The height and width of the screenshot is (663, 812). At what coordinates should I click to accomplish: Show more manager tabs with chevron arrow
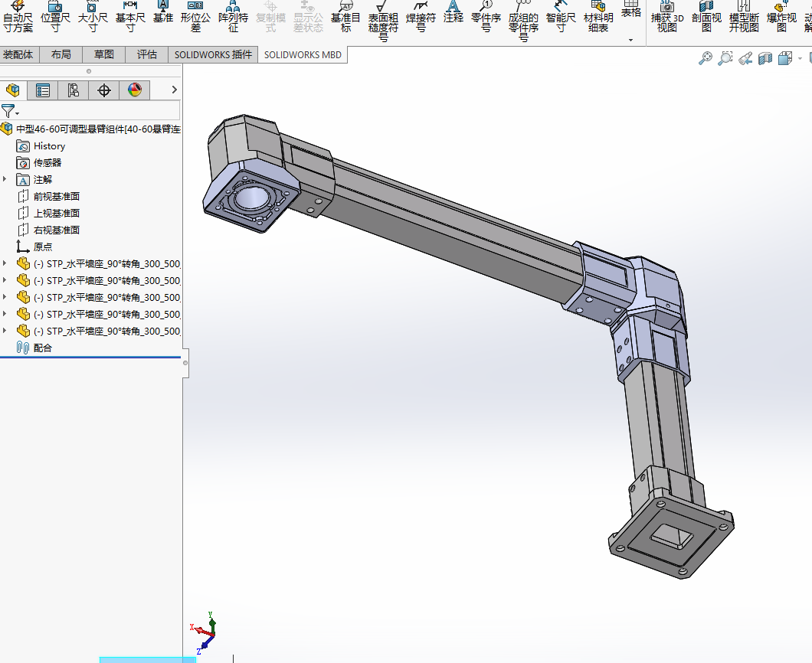tap(174, 90)
